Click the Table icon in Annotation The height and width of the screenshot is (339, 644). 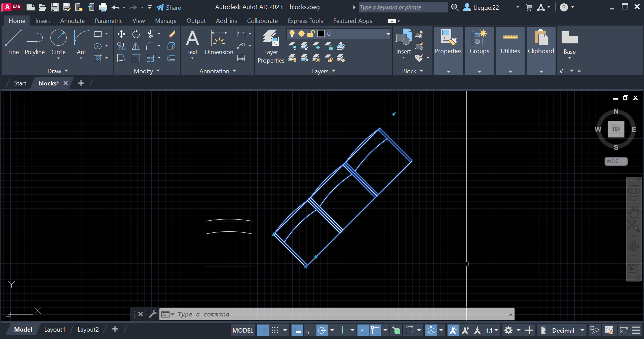[x=241, y=58]
